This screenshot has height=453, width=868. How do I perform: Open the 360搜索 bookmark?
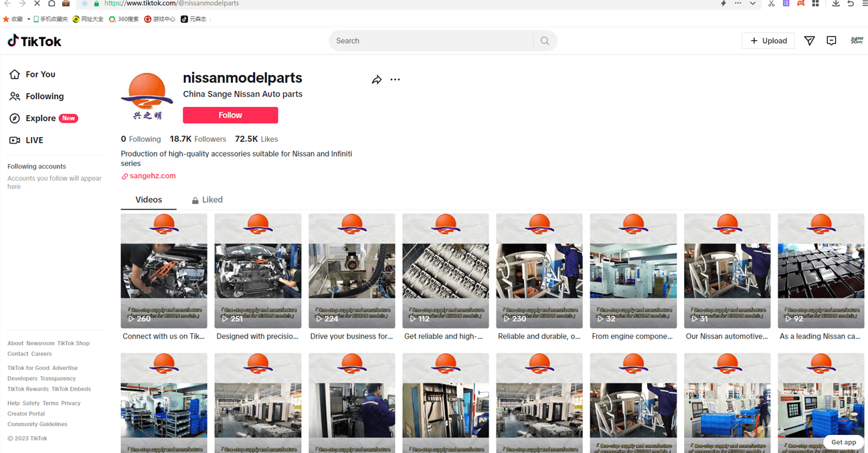[124, 19]
